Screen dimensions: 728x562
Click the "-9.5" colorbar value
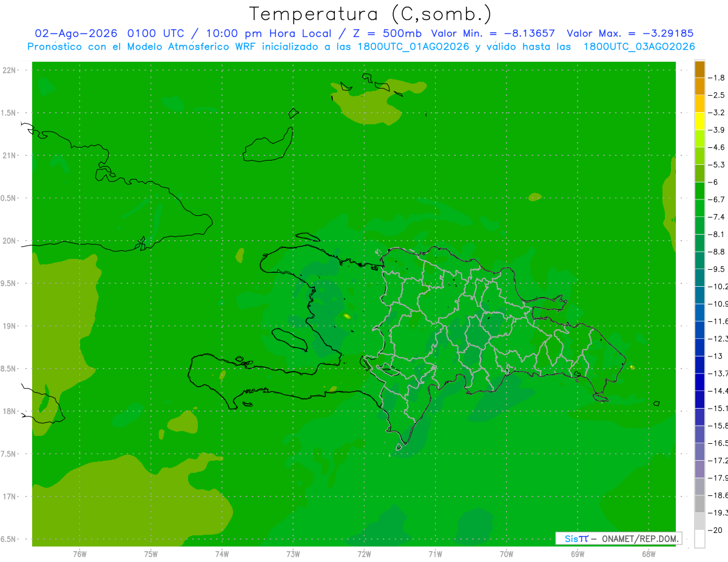[x=717, y=269]
